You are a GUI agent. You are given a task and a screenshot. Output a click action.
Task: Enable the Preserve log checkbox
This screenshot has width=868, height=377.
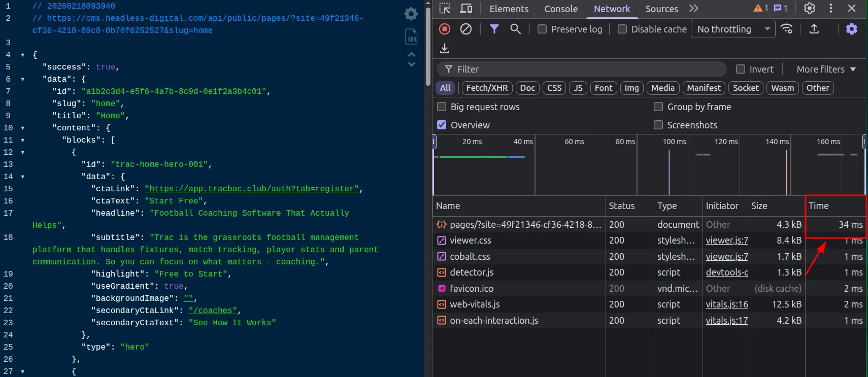pos(542,29)
